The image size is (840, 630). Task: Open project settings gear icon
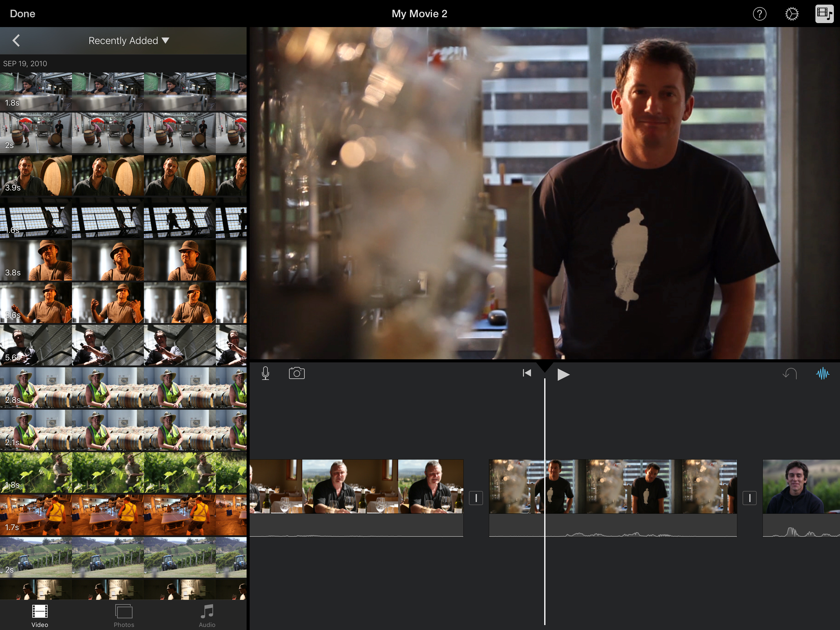(x=792, y=14)
